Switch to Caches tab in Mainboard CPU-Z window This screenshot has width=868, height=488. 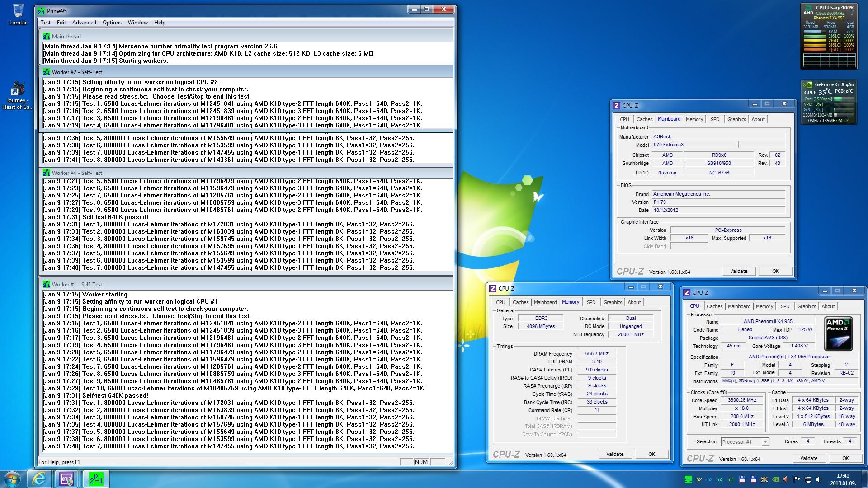pos(644,119)
